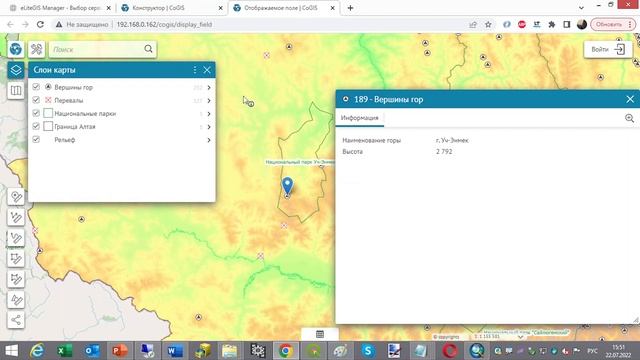Bookmark the page with the star icon
The height and width of the screenshot is (360, 640).
pos(488,24)
